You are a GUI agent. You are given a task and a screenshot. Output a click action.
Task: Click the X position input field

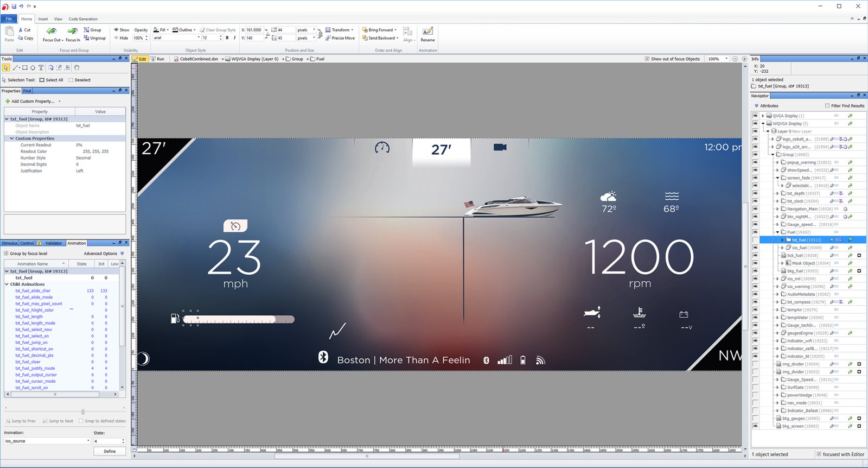pyautogui.click(x=255, y=30)
